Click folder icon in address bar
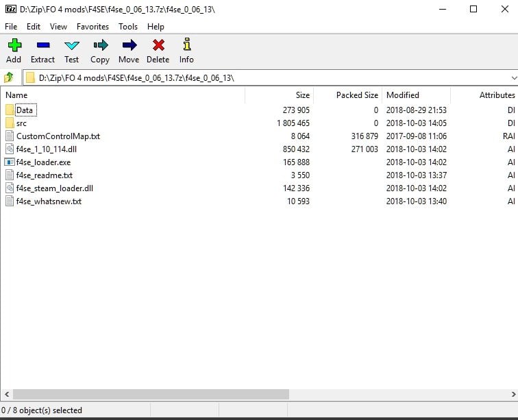The image size is (518, 420). pyautogui.click(x=30, y=77)
